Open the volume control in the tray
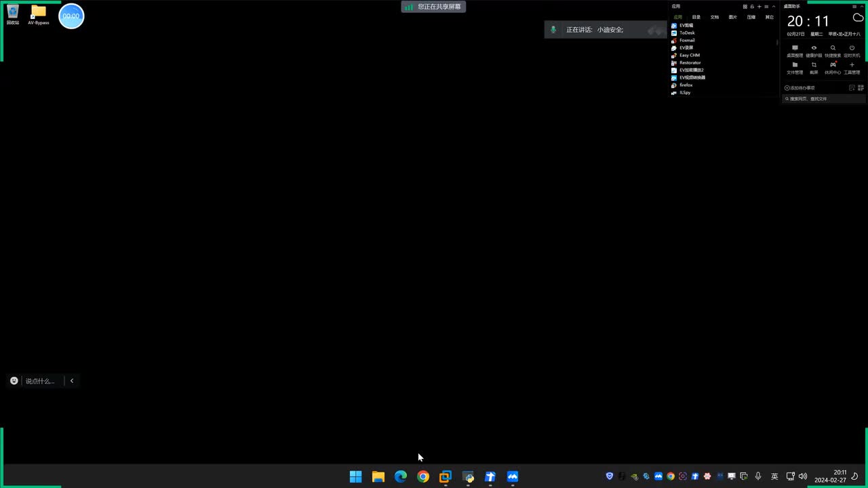The width and height of the screenshot is (868, 488). [804, 476]
